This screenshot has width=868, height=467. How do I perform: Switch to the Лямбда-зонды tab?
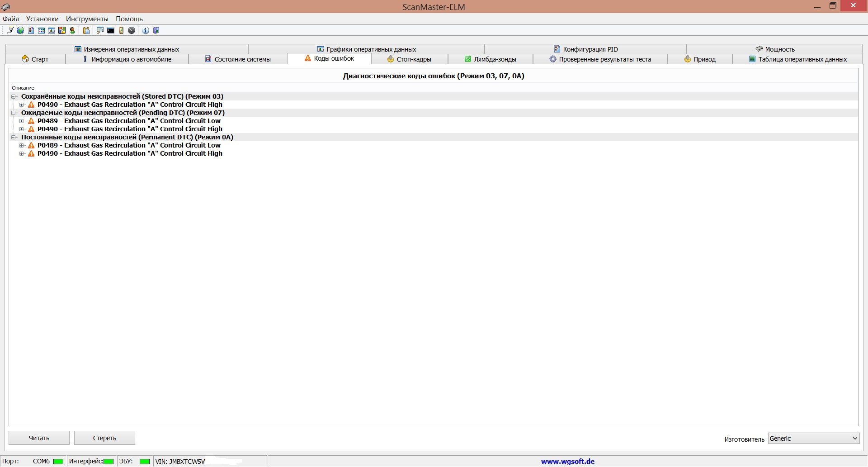491,59
